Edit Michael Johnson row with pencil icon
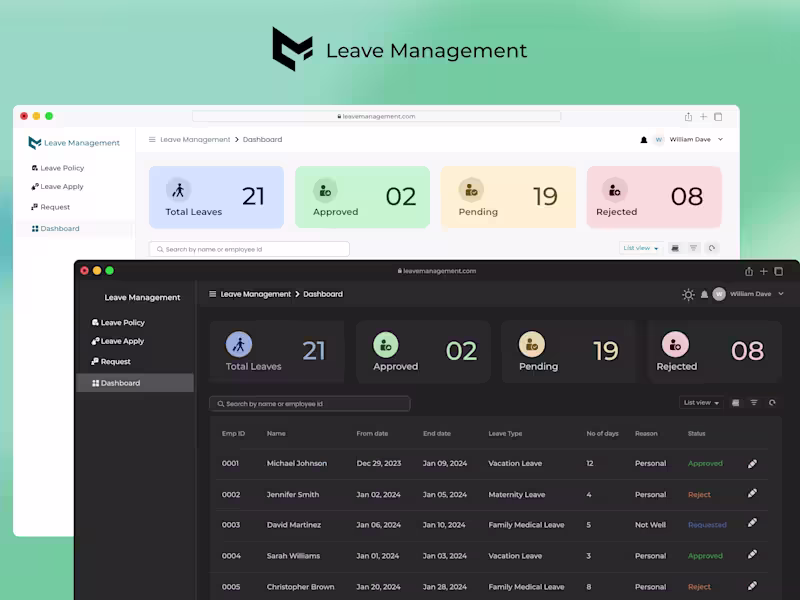This screenshot has width=800, height=600. click(x=753, y=464)
